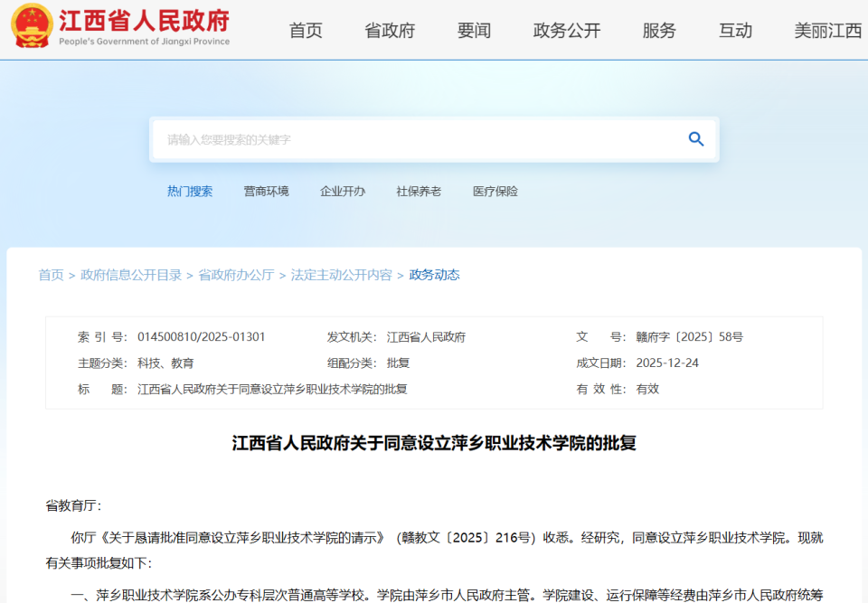Open the 企业开办 hot search link
Image resolution: width=868 pixels, height=603 pixels.
pyautogui.click(x=343, y=191)
